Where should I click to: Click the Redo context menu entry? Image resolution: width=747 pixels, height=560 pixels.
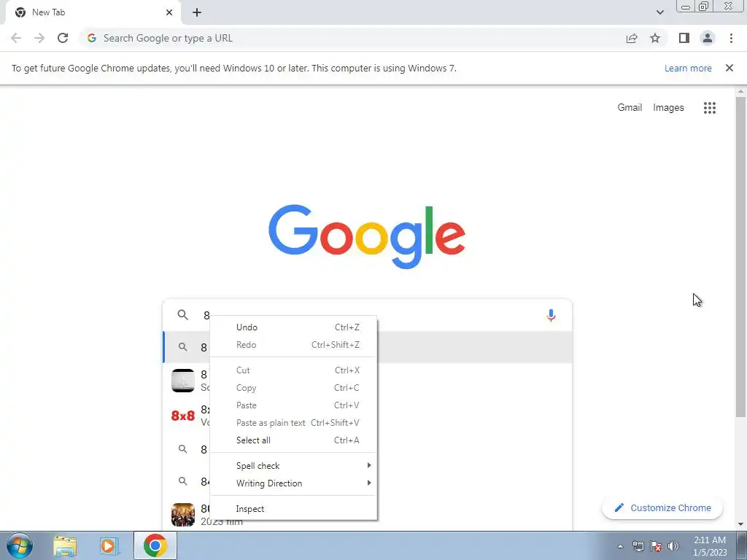tap(293, 345)
